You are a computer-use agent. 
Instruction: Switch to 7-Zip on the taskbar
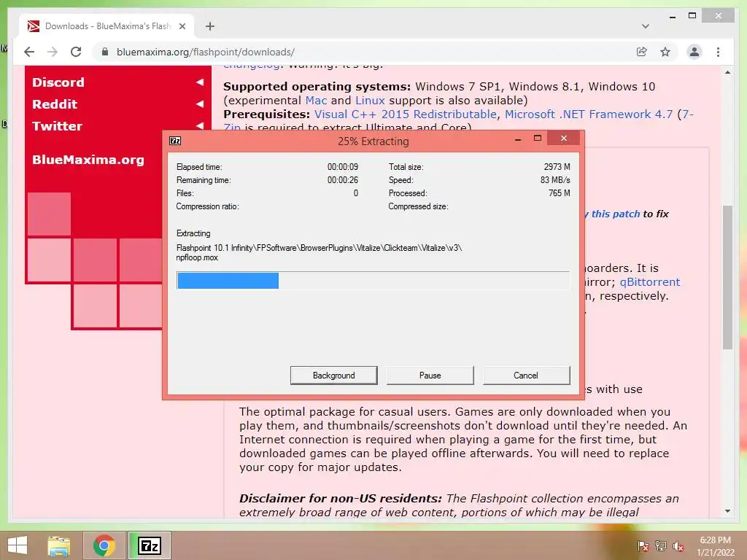click(149, 545)
